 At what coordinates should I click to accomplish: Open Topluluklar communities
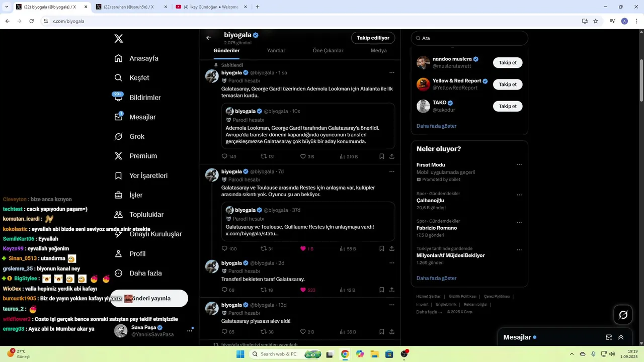tap(139, 215)
